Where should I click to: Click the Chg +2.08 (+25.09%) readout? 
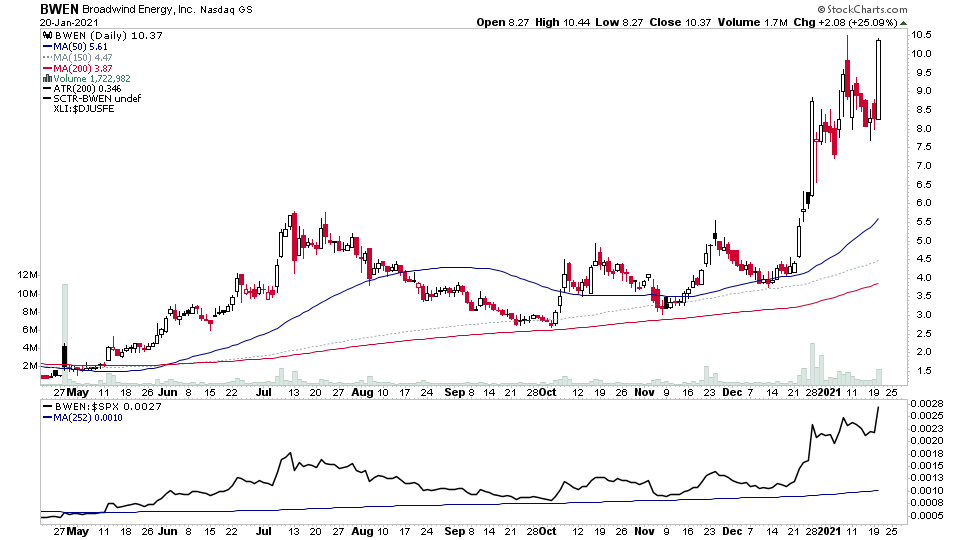coord(846,22)
